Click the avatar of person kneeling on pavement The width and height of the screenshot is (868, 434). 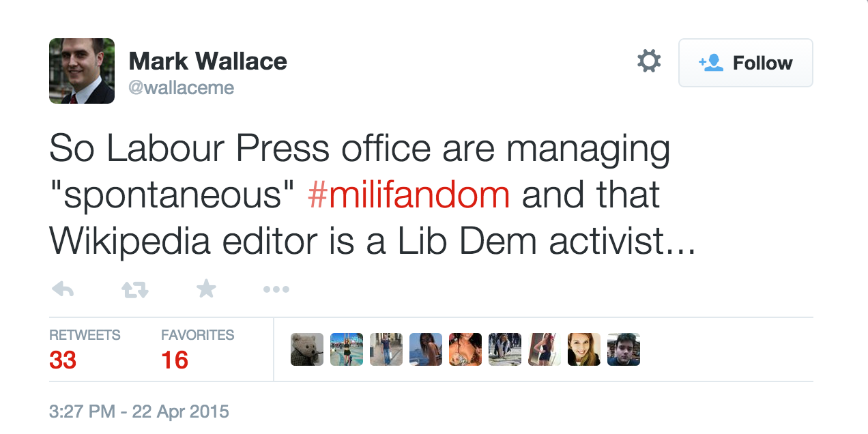(x=505, y=349)
